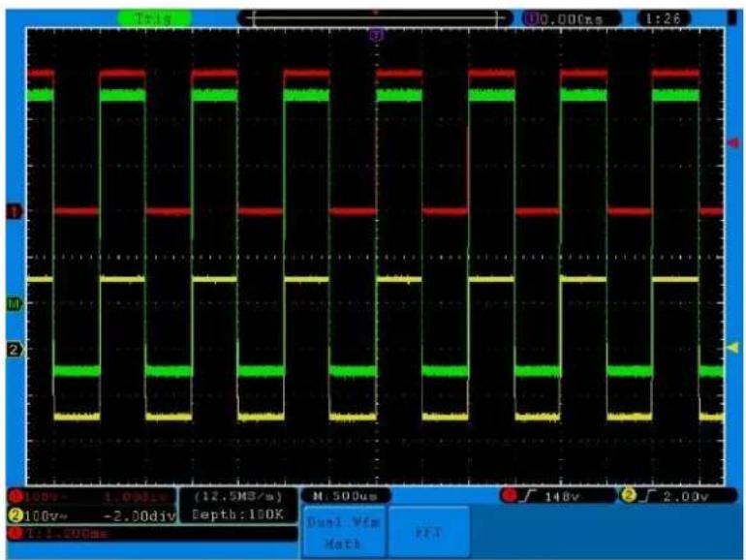
Task: Open the FFT menu button
Action: click(x=428, y=533)
